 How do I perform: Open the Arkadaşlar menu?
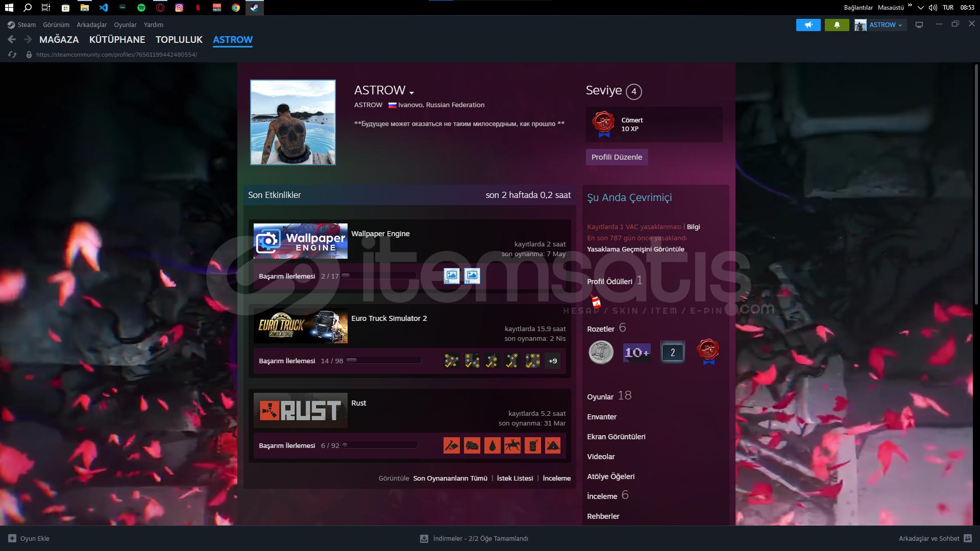pyautogui.click(x=92, y=24)
